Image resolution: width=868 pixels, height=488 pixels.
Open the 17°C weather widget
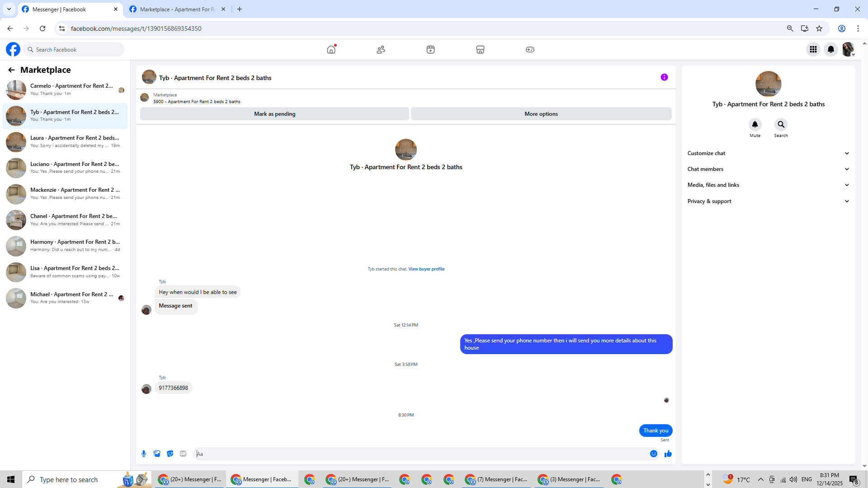tap(736, 479)
